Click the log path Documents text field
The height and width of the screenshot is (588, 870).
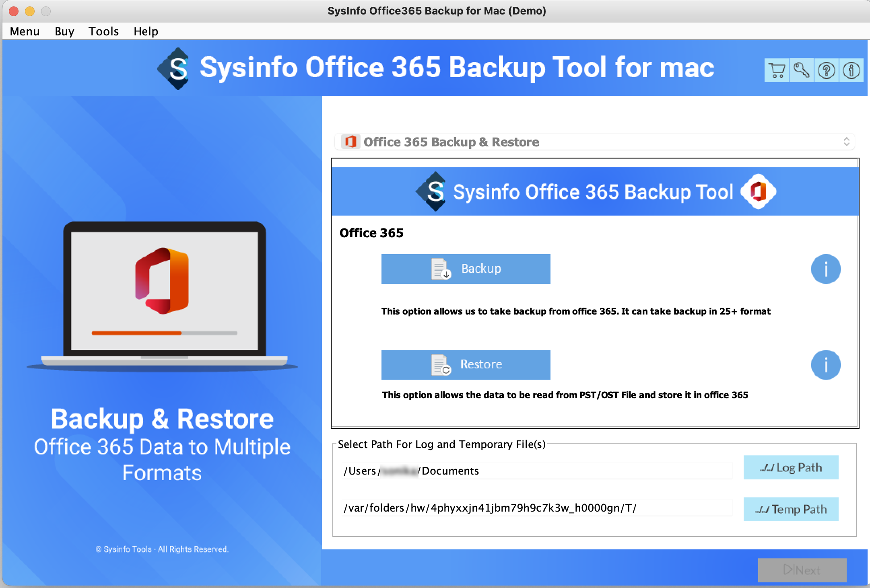pos(536,471)
